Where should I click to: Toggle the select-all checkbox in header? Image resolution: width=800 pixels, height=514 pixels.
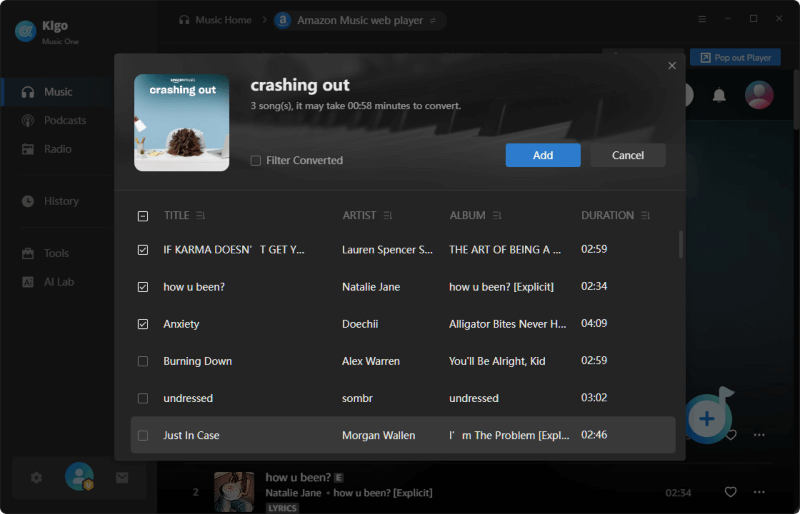tap(143, 216)
